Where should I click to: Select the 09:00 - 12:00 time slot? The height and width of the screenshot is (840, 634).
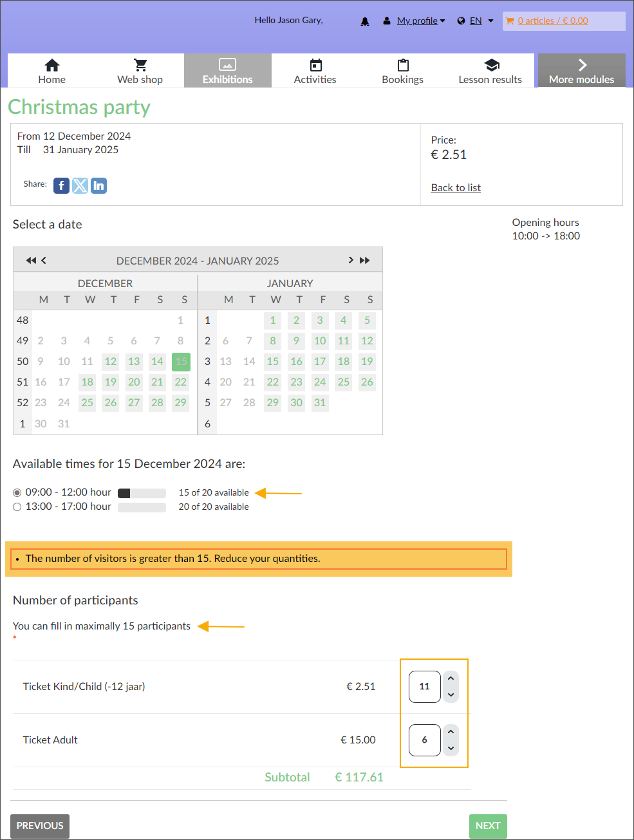pyautogui.click(x=17, y=492)
